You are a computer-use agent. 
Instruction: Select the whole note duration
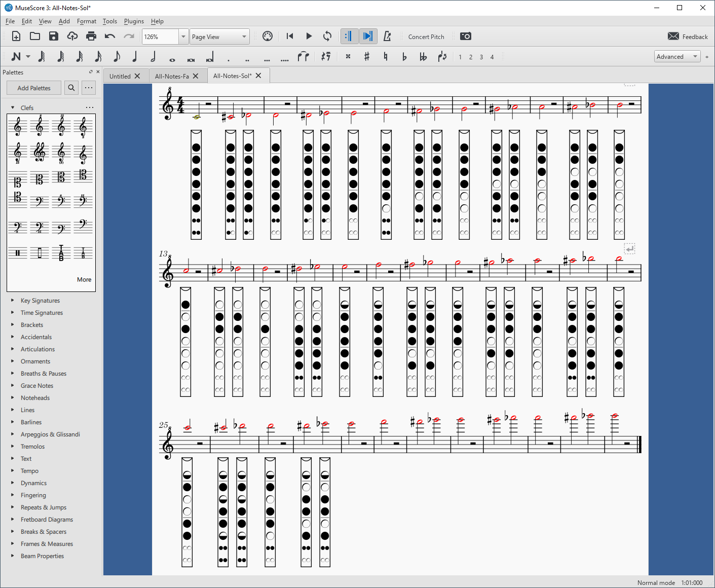[x=172, y=59]
